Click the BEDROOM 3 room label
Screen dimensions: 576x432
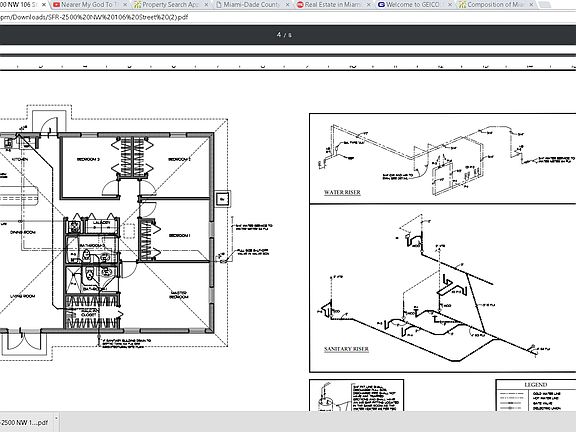(x=88, y=159)
